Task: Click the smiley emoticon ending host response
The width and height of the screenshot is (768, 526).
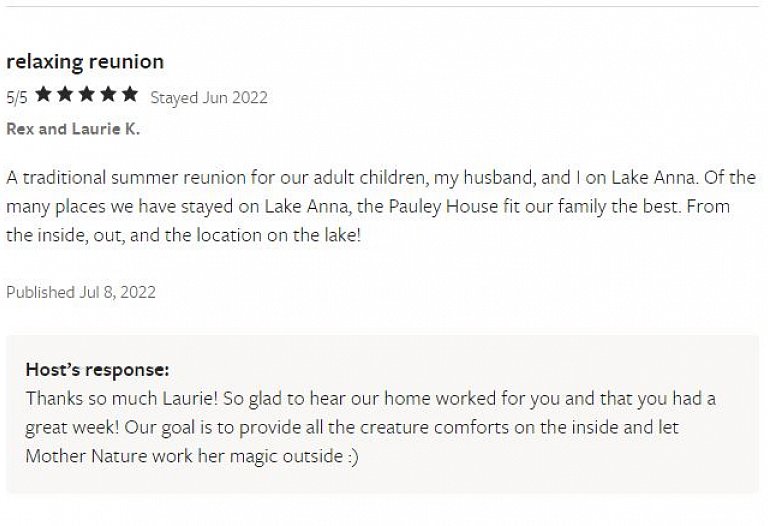Action: 353,457
